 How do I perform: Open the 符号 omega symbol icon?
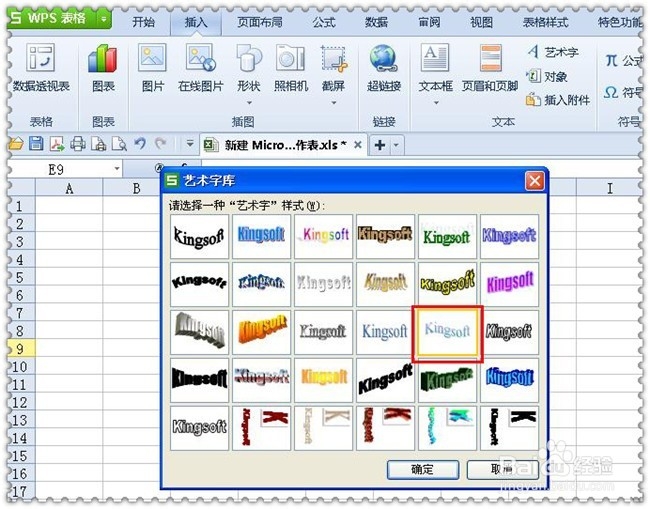point(611,92)
